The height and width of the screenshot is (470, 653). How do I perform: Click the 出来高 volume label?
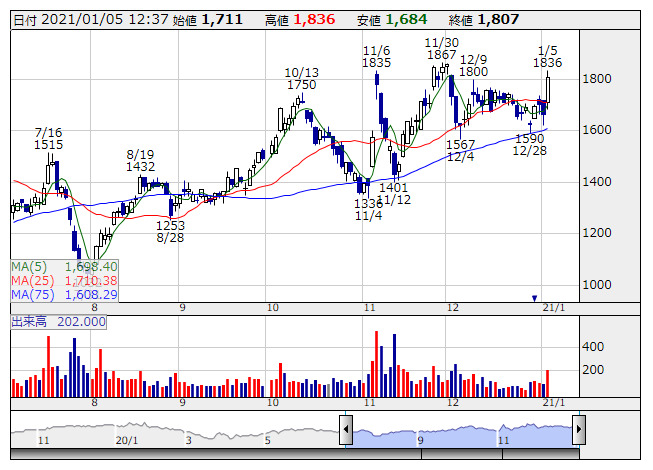tap(29, 321)
